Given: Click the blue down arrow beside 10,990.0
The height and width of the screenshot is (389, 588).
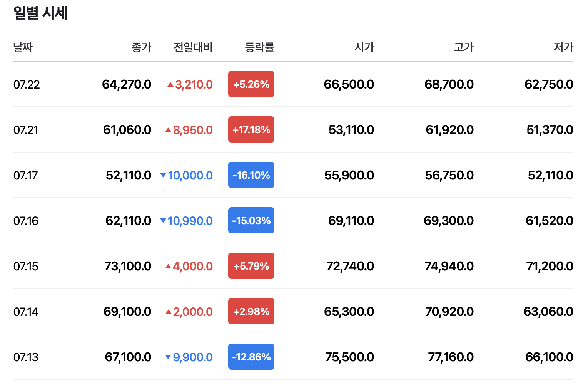Looking at the screenshot, I should click(x=163, y=221).
